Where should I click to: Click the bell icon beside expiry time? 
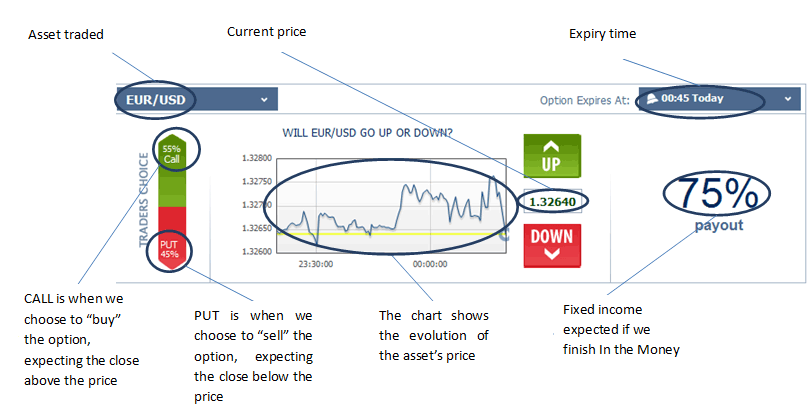pyautogui.click(x=652, y=98)
